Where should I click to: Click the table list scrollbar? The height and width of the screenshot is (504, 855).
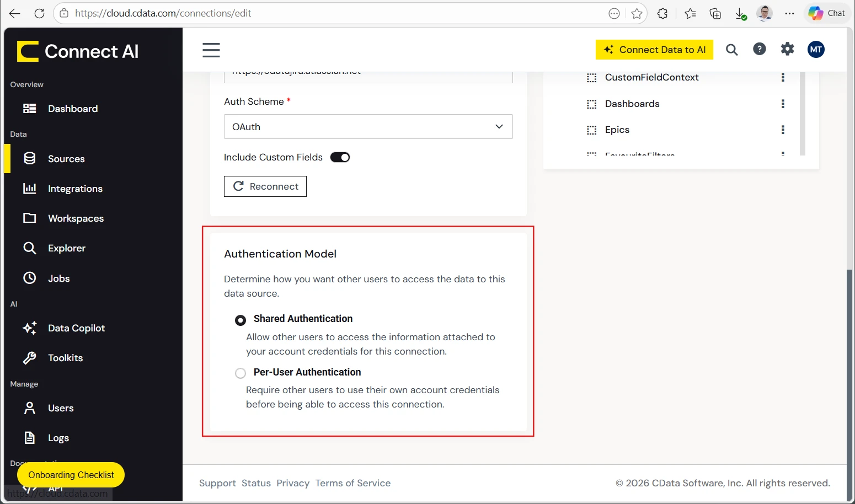(803, 113)
